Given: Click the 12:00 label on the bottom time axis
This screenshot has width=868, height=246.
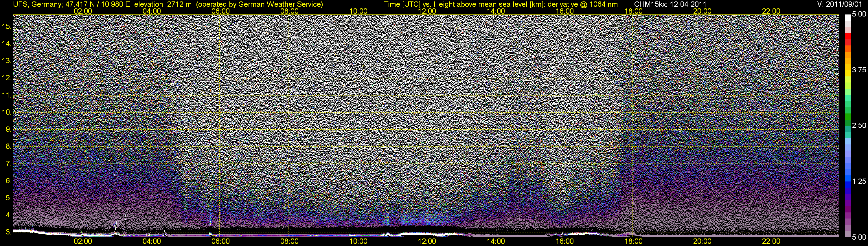Looking at the screenshot, I should (x=427, y=241).
